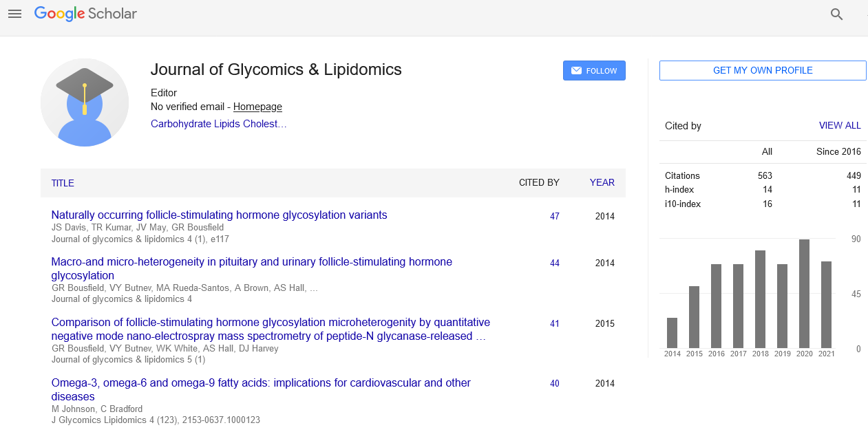This screenshot has width=868, height=432.
Task: Open the hamburger menu icon
Action: click(x=14, y=14)
